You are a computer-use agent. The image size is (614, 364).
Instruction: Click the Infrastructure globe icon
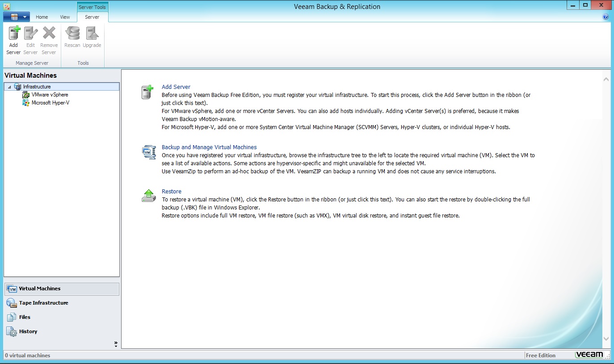click(x=18, y=87)
